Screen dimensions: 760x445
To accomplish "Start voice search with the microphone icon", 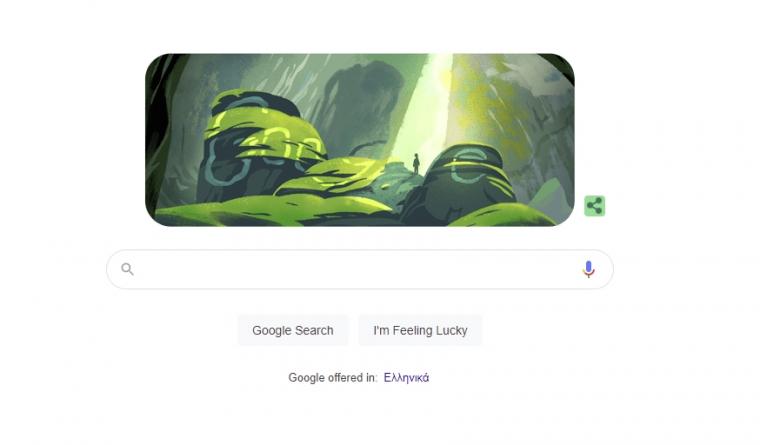I will tap(588, 269).
